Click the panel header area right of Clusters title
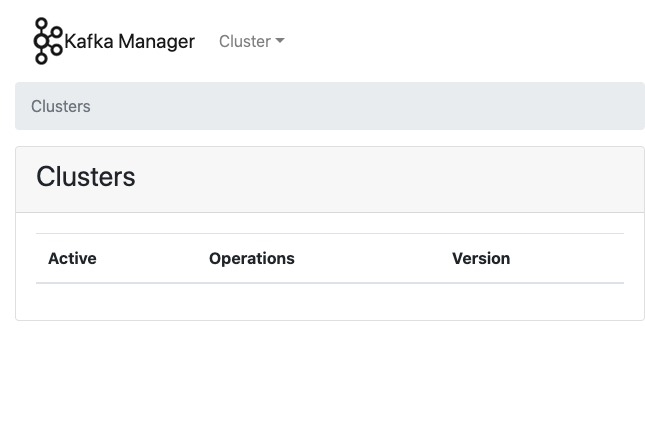Viewport: 645px width, 434px height. 400,178
